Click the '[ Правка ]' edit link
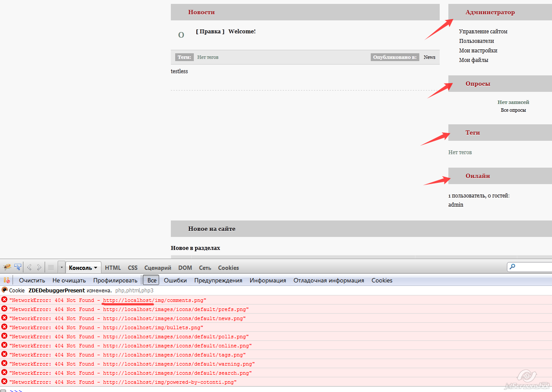The height and width of the screenshot is (392, 552). [210, 32]
